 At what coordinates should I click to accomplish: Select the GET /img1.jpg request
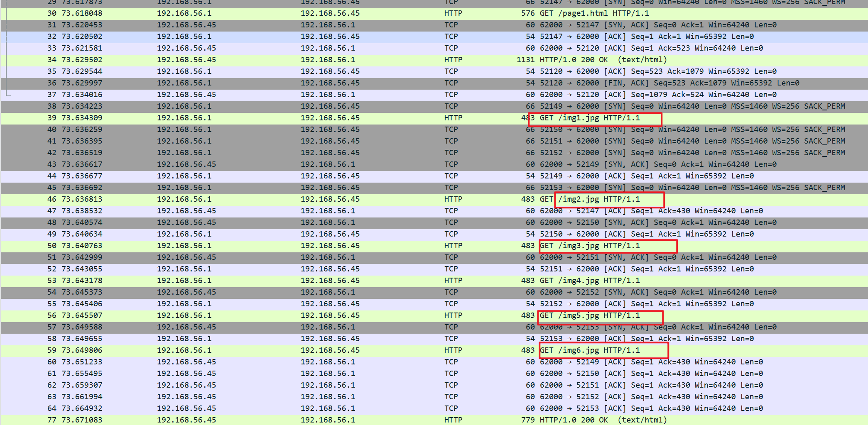coord(434,118)
